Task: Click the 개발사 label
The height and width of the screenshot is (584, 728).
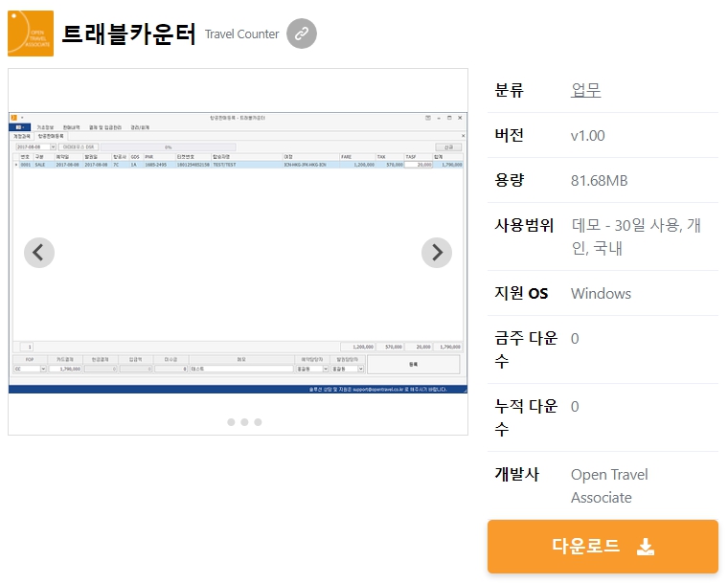Action: 516,474
